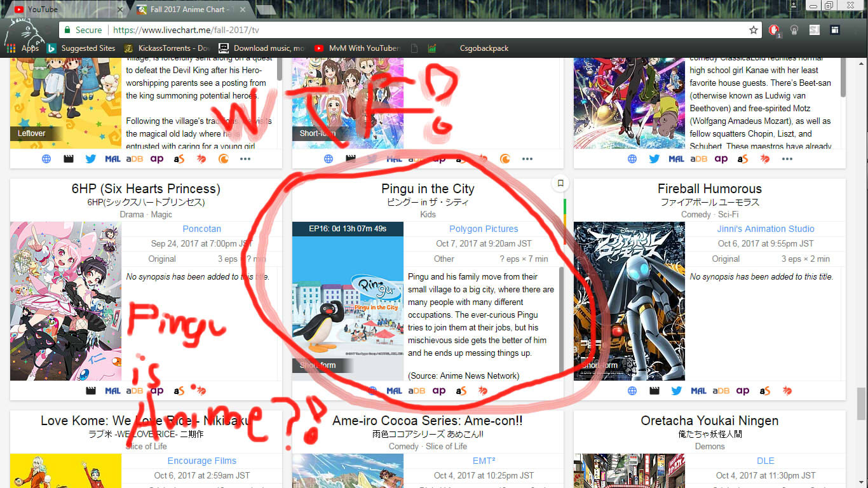Open the EMT² studio link

point(484,461)
